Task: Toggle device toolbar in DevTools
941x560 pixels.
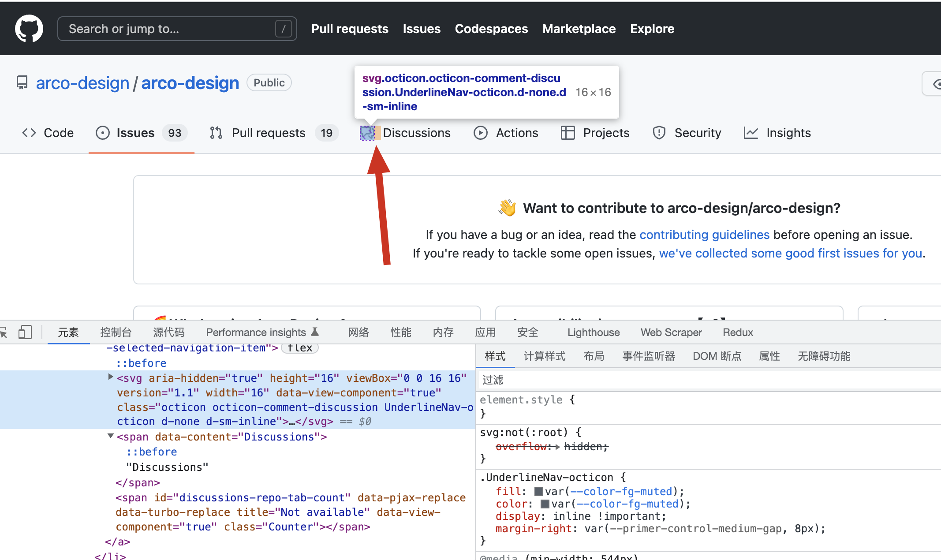Action: [25, 332]
